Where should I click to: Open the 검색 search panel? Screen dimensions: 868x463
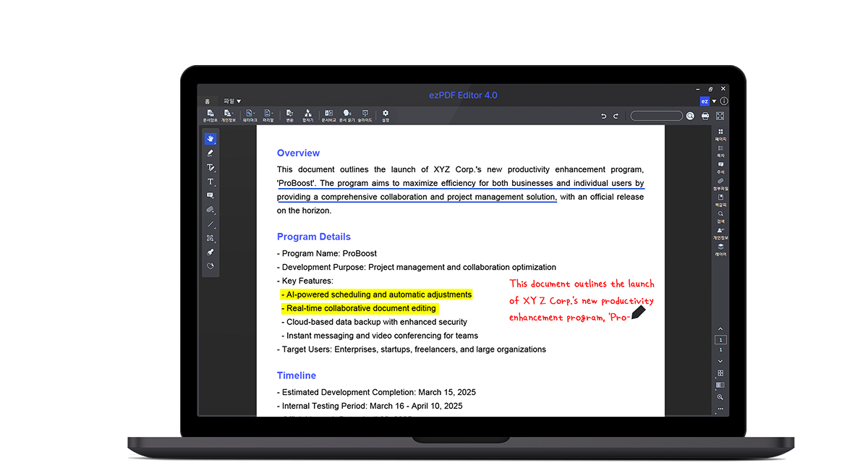(x=720, y=216)
